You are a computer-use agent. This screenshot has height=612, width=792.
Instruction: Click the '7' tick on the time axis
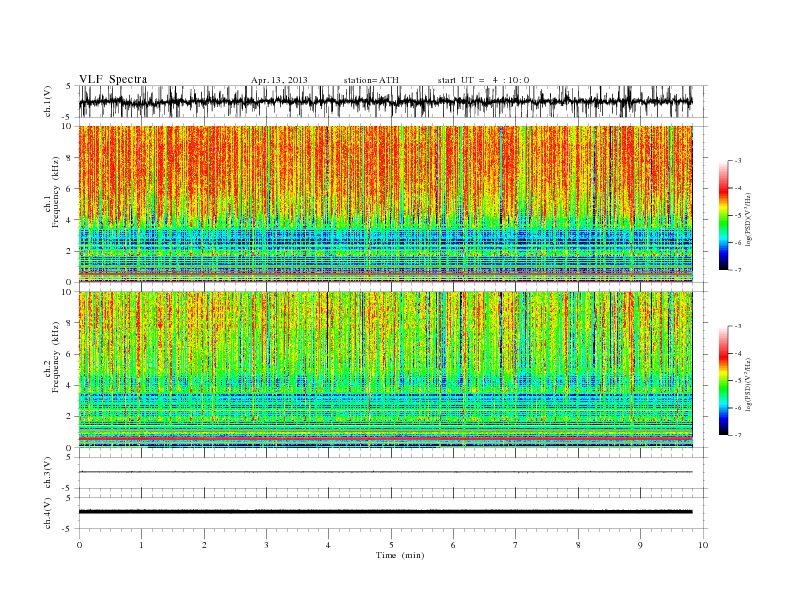(x=516, y=545)
